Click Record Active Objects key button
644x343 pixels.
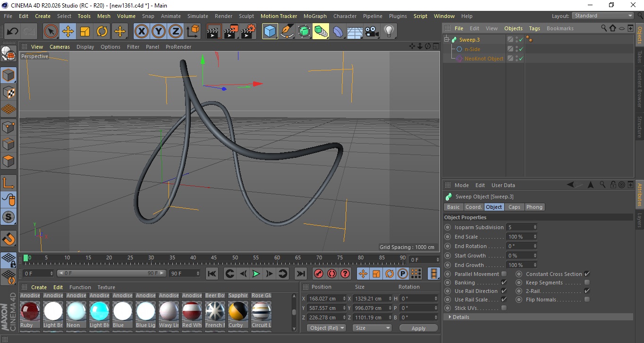coord(319,274)
